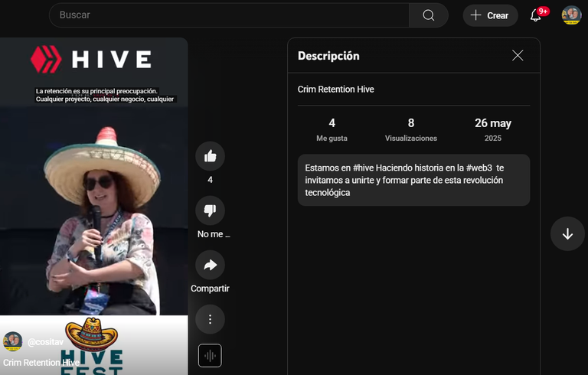Like the short with thumbs up
Screen dimensions: 588x375
click(x=210, y=156)
